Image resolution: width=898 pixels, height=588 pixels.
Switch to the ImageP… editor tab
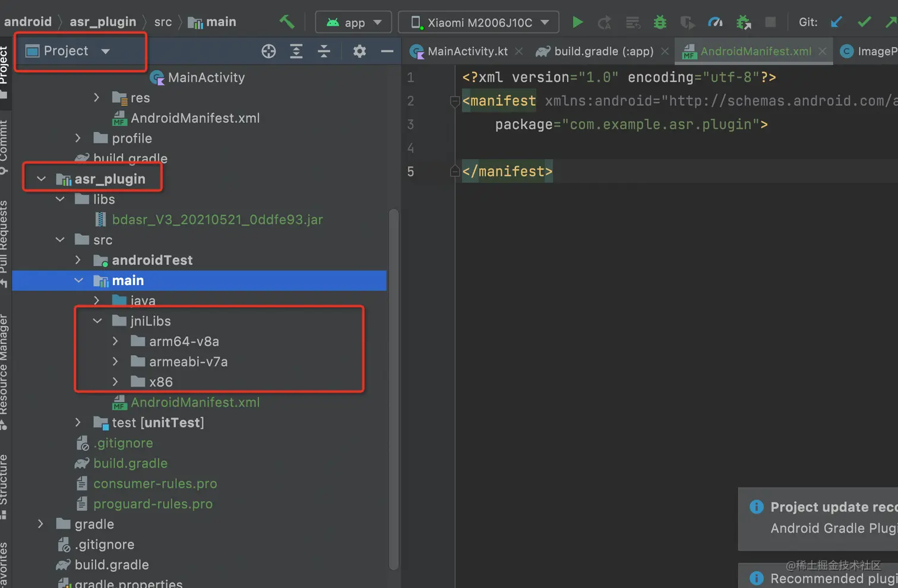click(868, 51)
